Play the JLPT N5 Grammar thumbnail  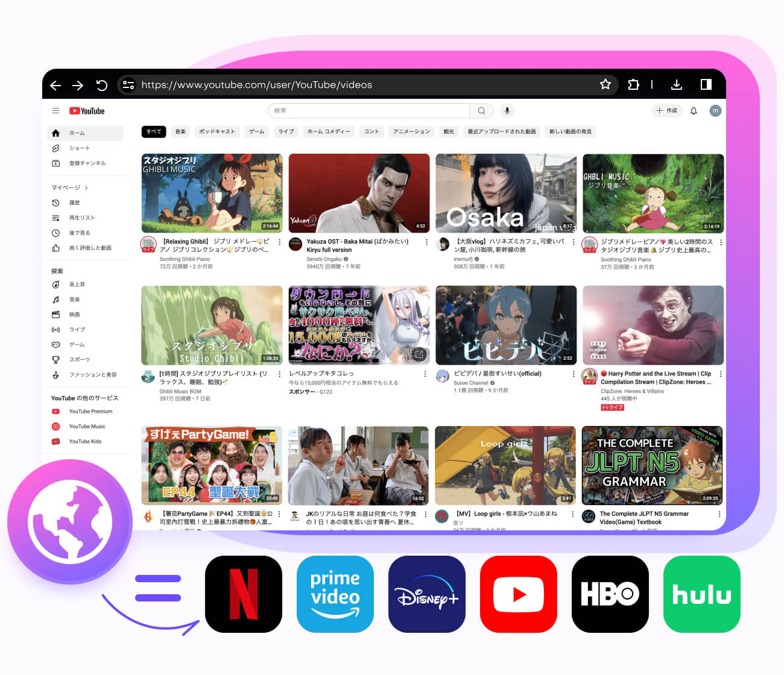pyautogui.click(x=653, y=465)
